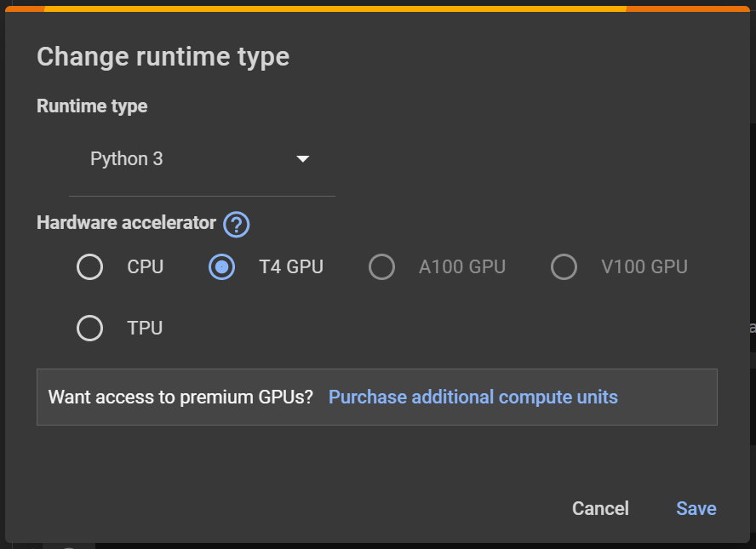View help tooltip for accelerators
The image size is (756, 549).
pyautogui.click(x=236, y=224)
